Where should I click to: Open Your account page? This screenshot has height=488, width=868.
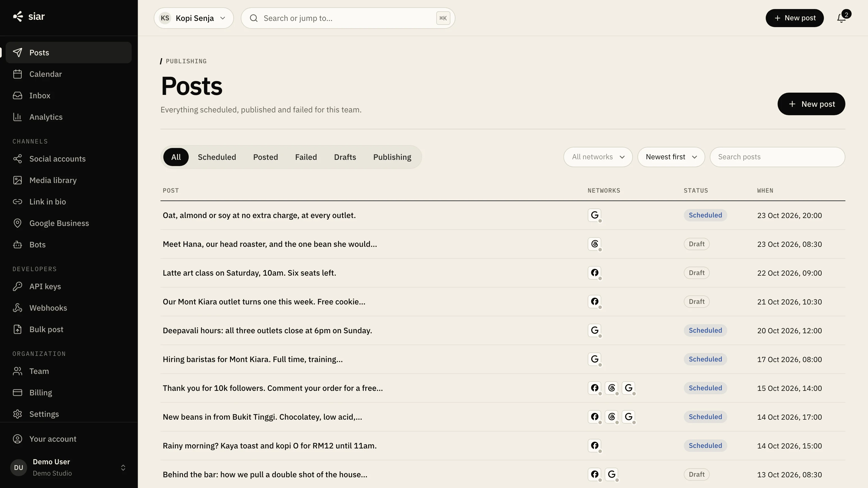pos(68,439)
